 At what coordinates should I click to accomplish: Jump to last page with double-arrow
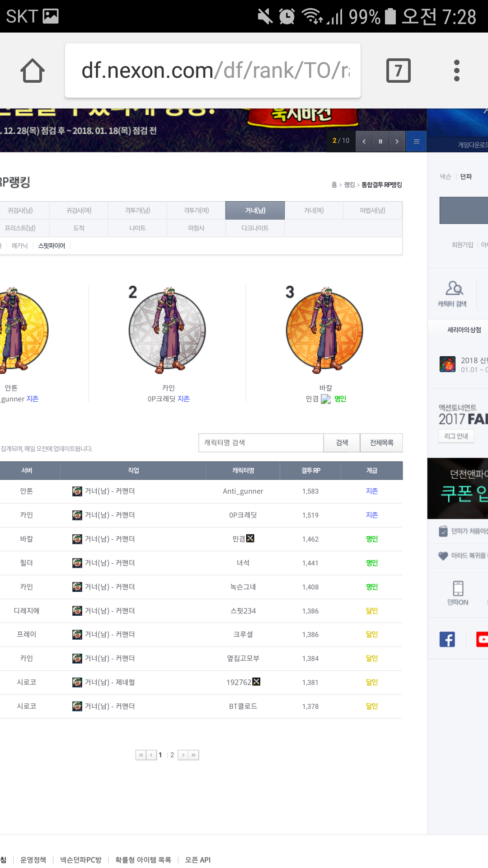click(x=194, y=755)
